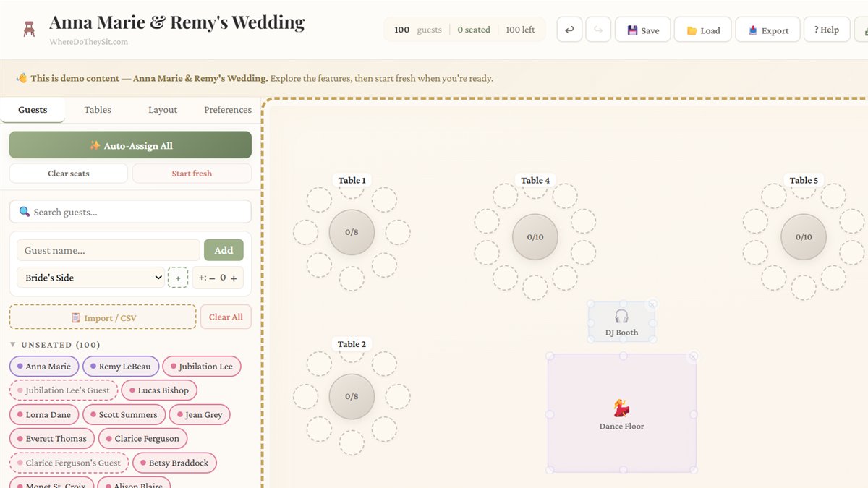Open the Help panel
868x488 pixels.
pyautogui.click(x=826, y=30)
